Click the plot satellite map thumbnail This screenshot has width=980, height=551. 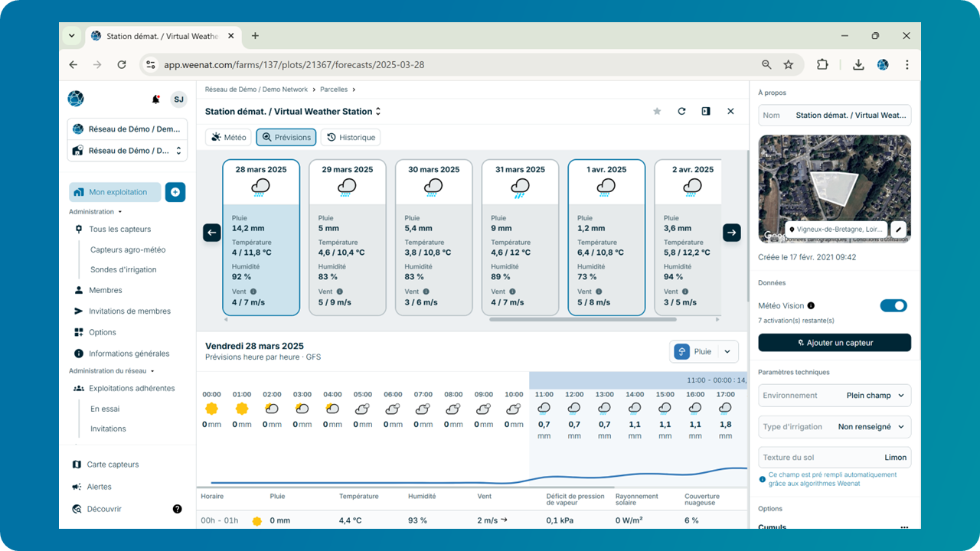(835, 189)
